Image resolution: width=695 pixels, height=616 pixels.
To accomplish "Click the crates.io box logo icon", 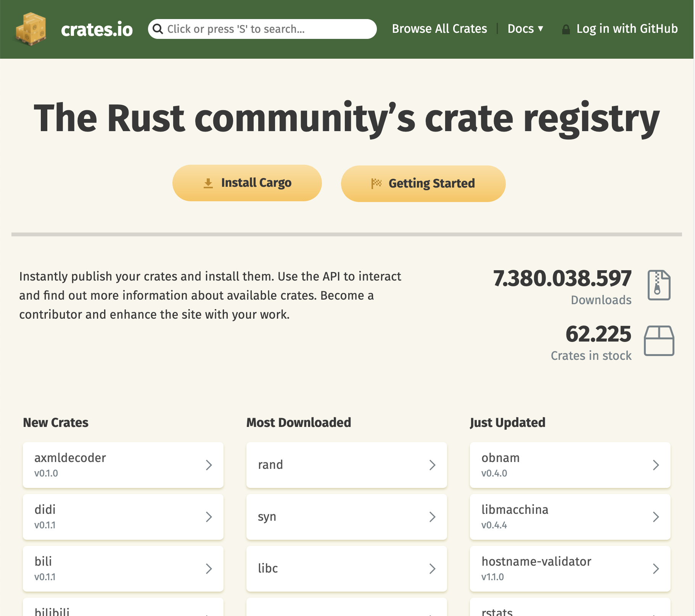I will pyautogui.click(x=31, y=29).
